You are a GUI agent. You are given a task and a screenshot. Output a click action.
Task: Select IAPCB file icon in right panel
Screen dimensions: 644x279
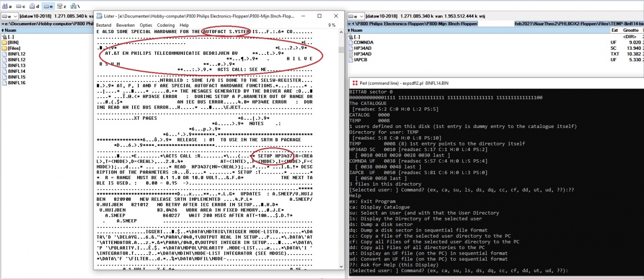click(x=351, y=59)
